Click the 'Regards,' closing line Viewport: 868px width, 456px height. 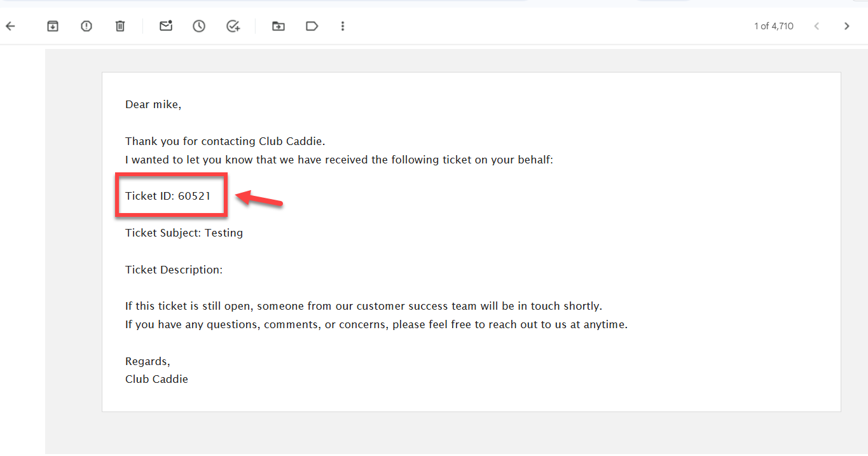148,361
